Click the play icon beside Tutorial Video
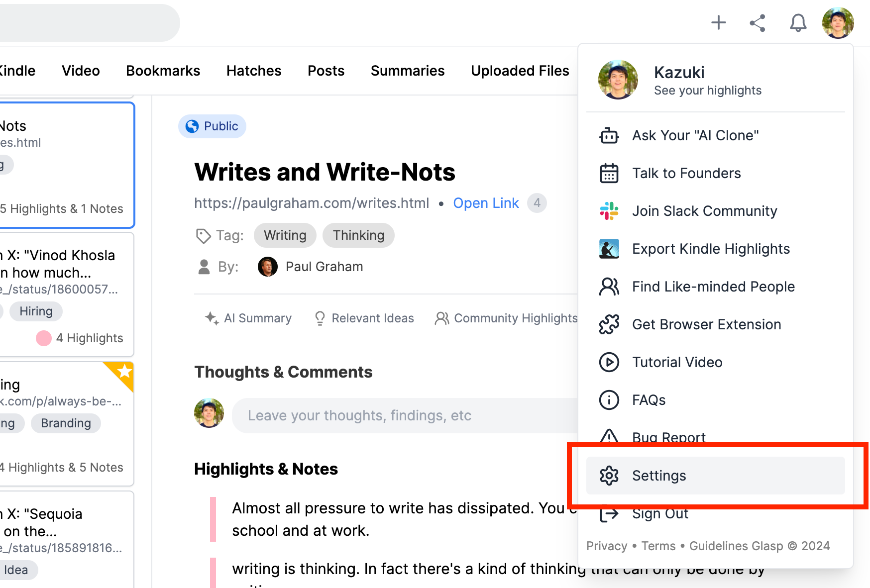This screenshot has width=870, height=588. pyautogui.click(x=609, y=362)
